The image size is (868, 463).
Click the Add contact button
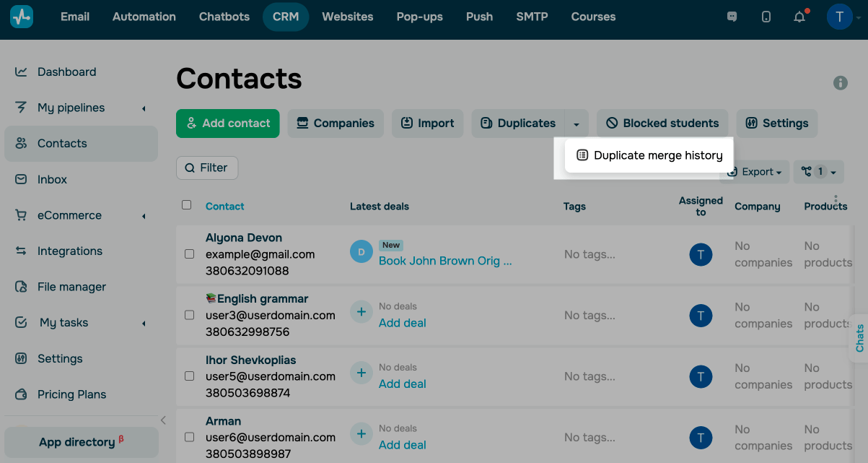tap(227, 124)
